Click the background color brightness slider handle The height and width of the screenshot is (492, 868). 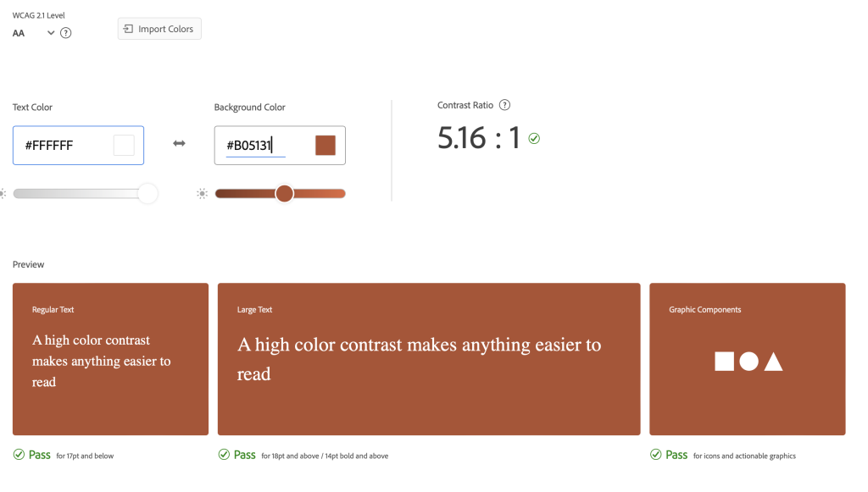(285, 194)
